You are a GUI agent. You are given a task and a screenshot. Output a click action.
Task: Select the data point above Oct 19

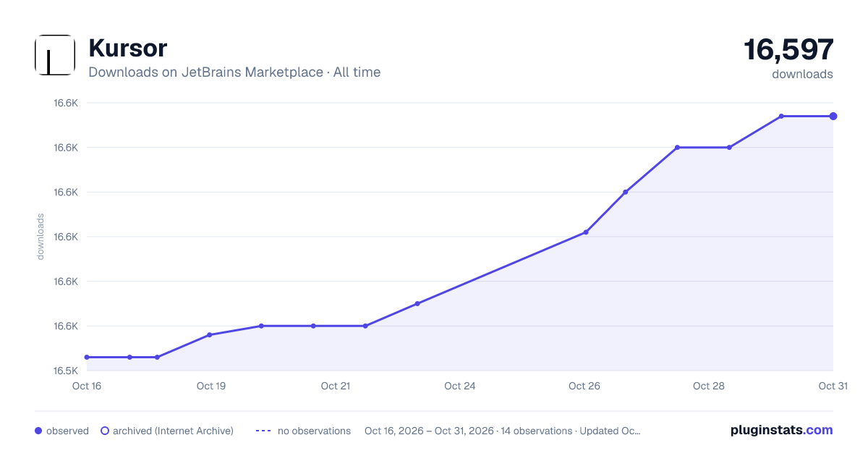point(209,335)
